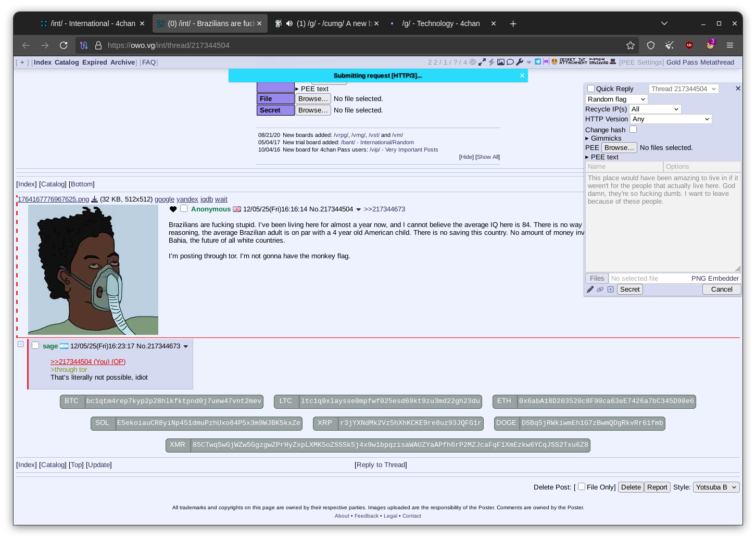This screenshot has height=540, width=756.
Task: Click the Delete post button
Action: click(x=631, y=487)
